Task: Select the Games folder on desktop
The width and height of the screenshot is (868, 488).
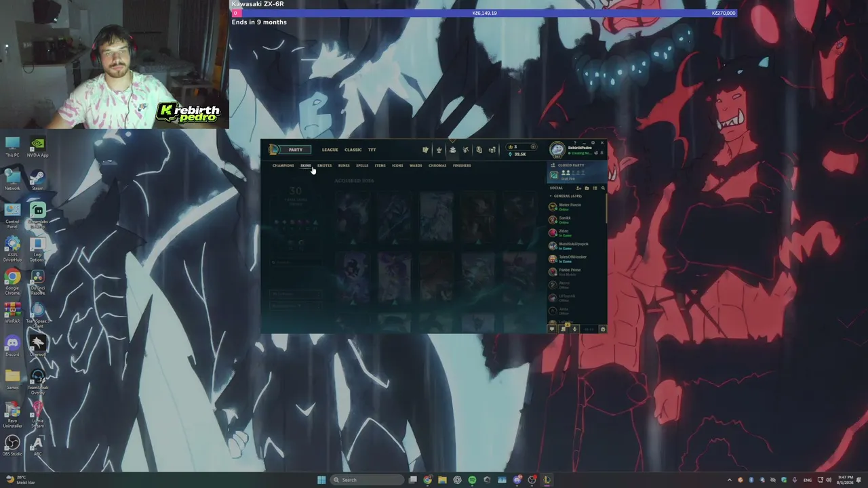Action: [12, 378]
